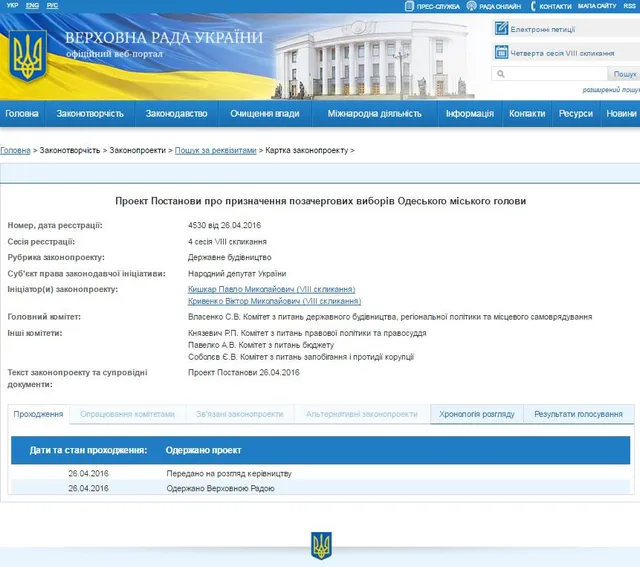Open the Законотворчість menu

(90, 114)
